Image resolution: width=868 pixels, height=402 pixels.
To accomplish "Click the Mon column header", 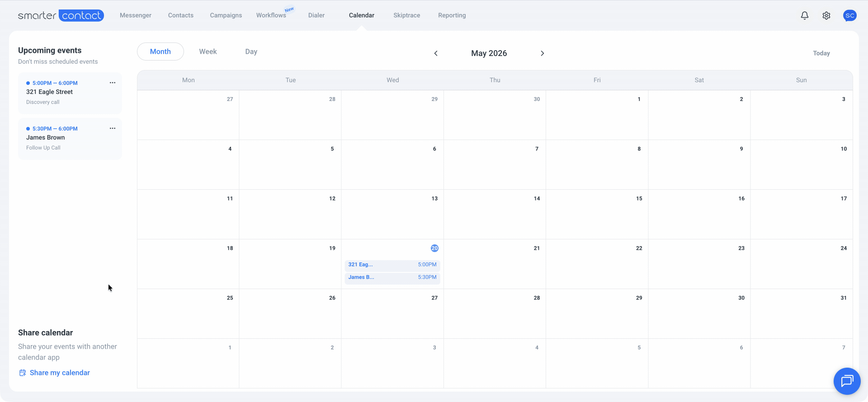I will 189,80.
